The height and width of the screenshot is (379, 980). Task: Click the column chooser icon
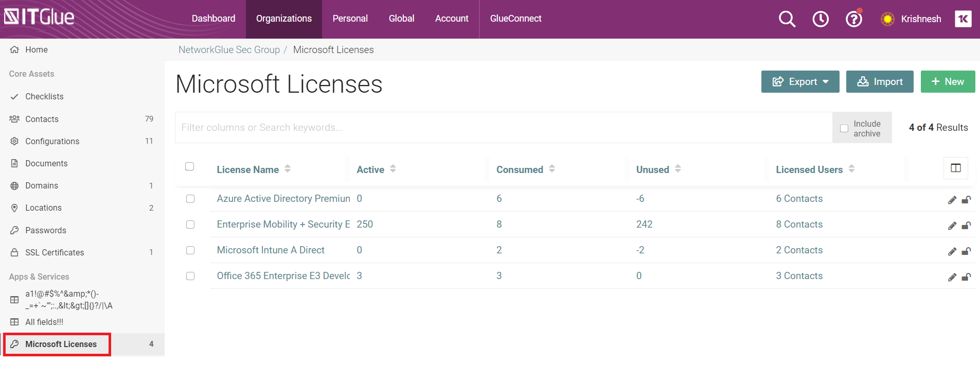coord(956,168)
